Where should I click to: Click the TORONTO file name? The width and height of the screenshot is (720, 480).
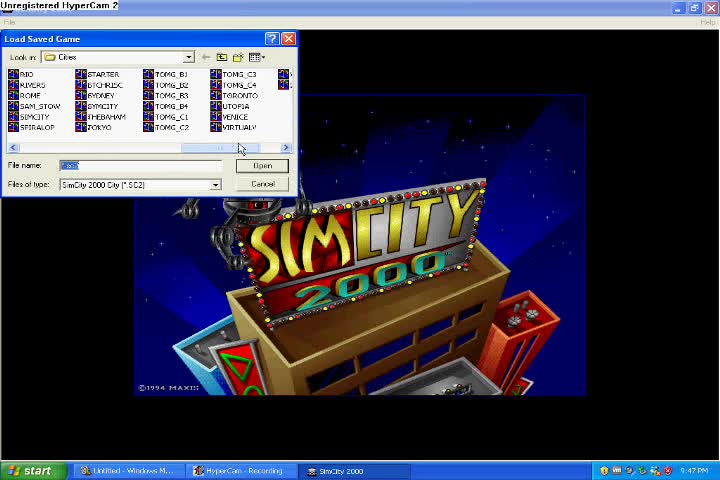(240, 96)
